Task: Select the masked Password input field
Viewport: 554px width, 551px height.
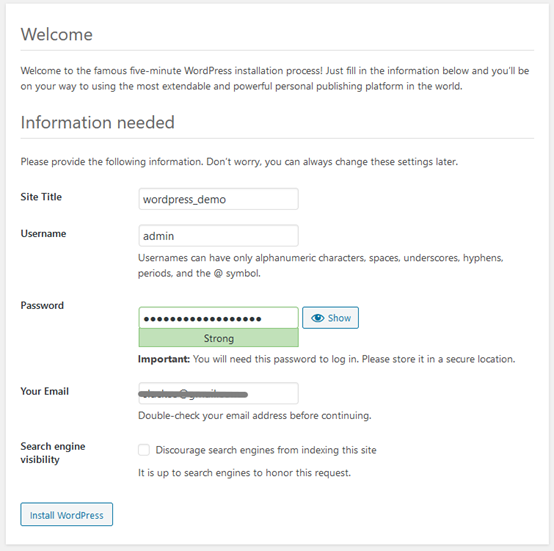Action: (x=218, y=318)
